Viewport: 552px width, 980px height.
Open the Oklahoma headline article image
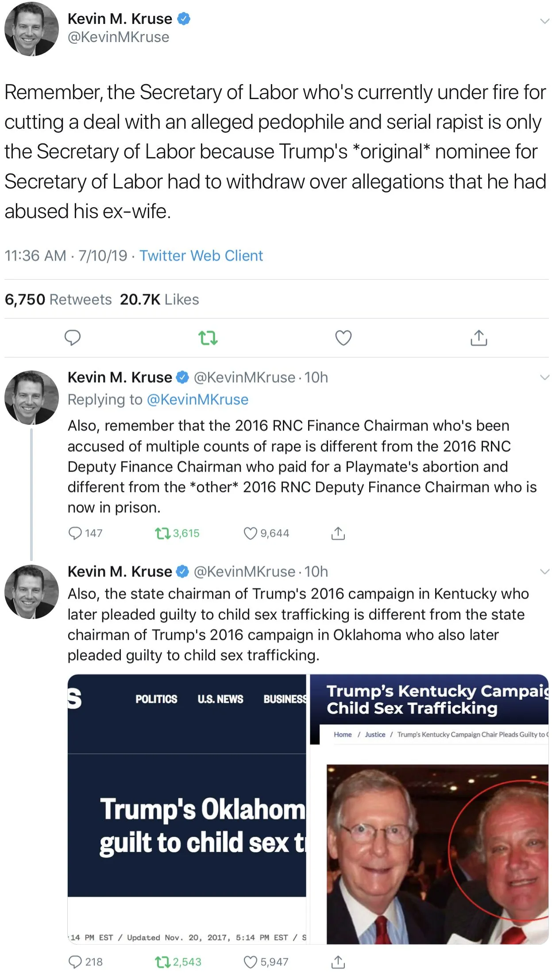point(187,809)
